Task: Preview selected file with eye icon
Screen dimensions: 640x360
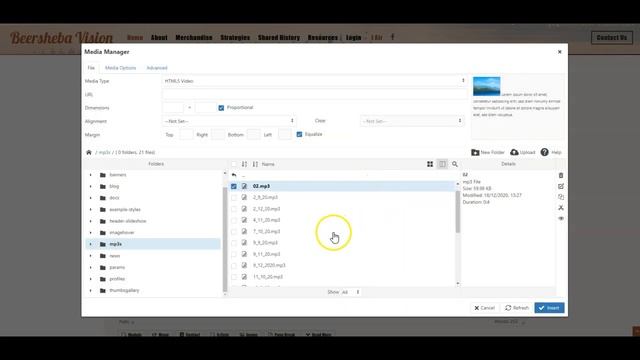Action: tap(561, 218)
